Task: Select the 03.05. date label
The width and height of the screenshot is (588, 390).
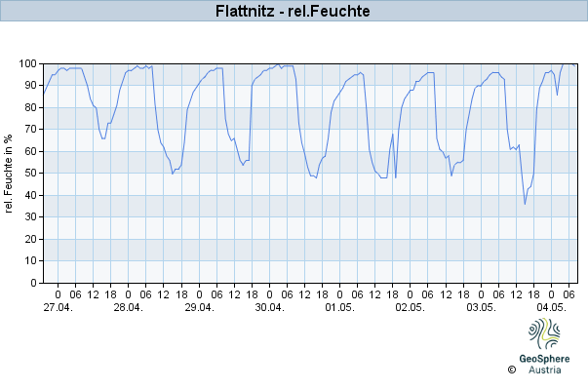Action: [481, 307]
